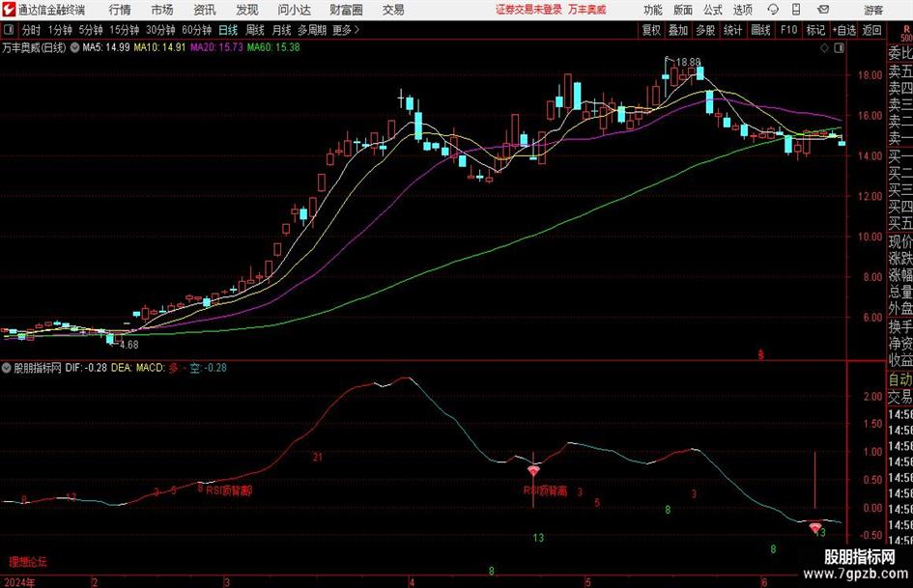
Task: Open the 行情 menu
Action: 120,10
